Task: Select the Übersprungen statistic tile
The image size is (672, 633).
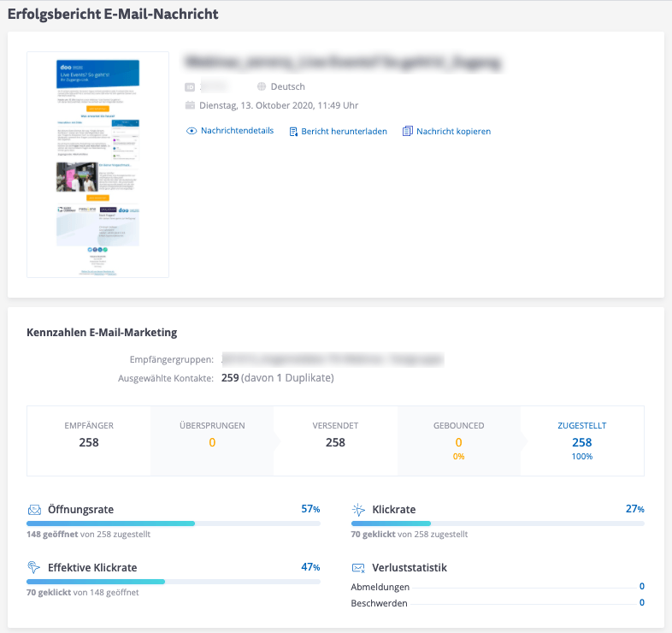Action: (x=212, y=441)
